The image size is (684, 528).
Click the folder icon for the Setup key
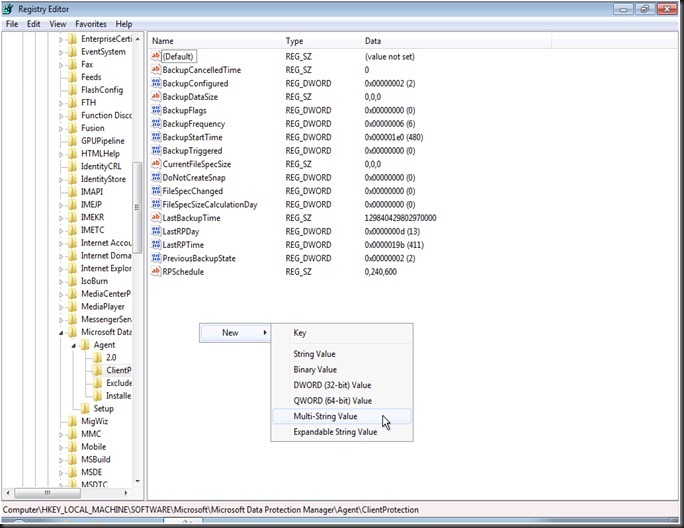pos(85,409)
